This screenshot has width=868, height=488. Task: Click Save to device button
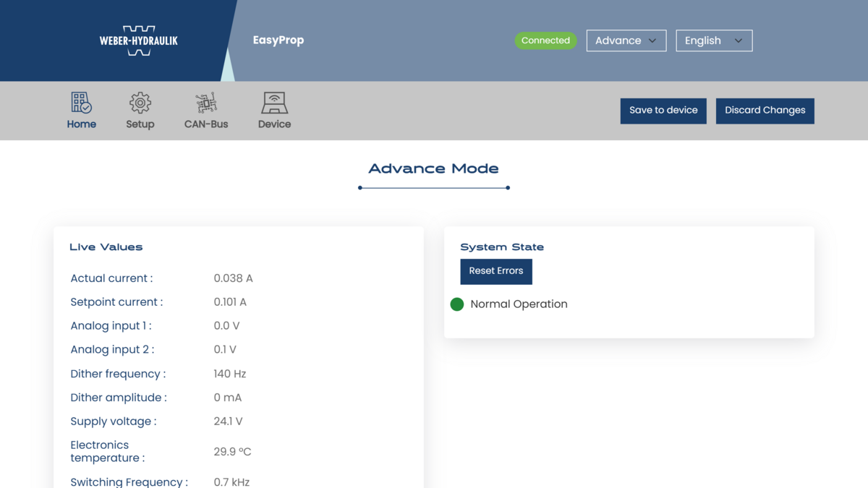tap(663, 111)
